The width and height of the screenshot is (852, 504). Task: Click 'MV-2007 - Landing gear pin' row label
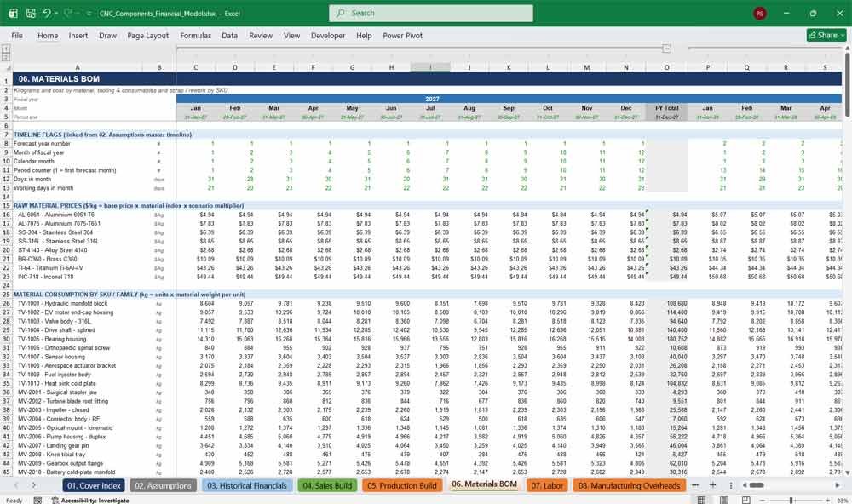[53, 445]
